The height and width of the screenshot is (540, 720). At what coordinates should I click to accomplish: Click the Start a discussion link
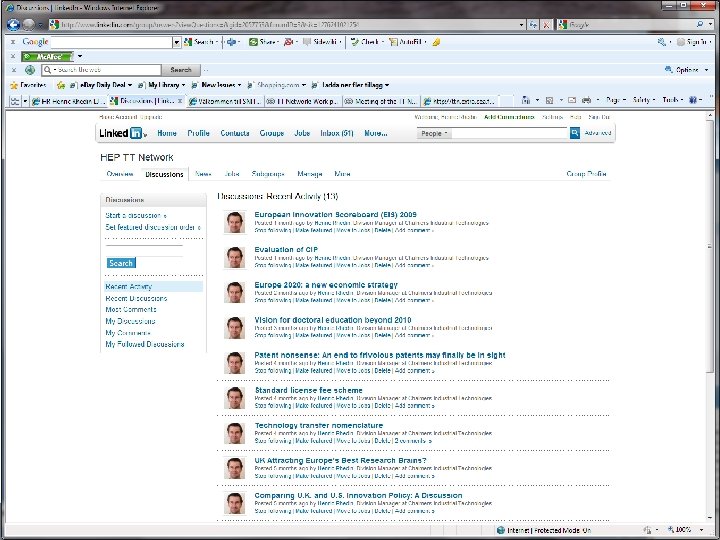(x=135, y=215)
